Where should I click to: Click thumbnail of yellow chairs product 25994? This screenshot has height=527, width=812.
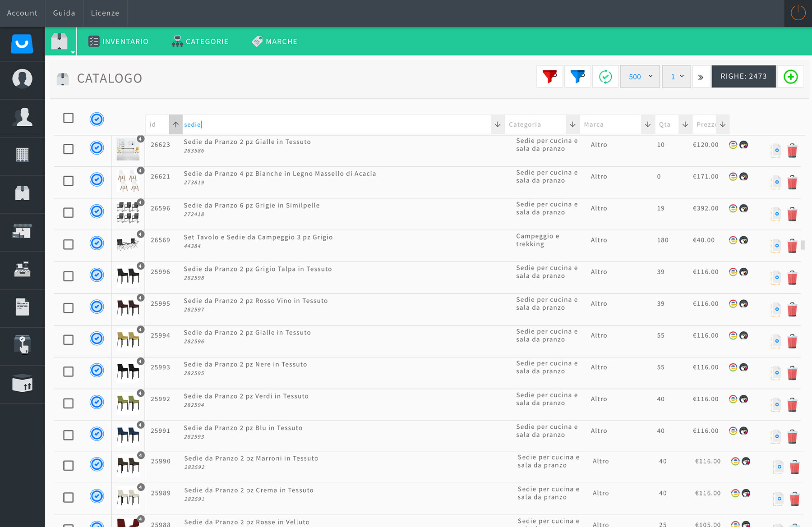128,339
